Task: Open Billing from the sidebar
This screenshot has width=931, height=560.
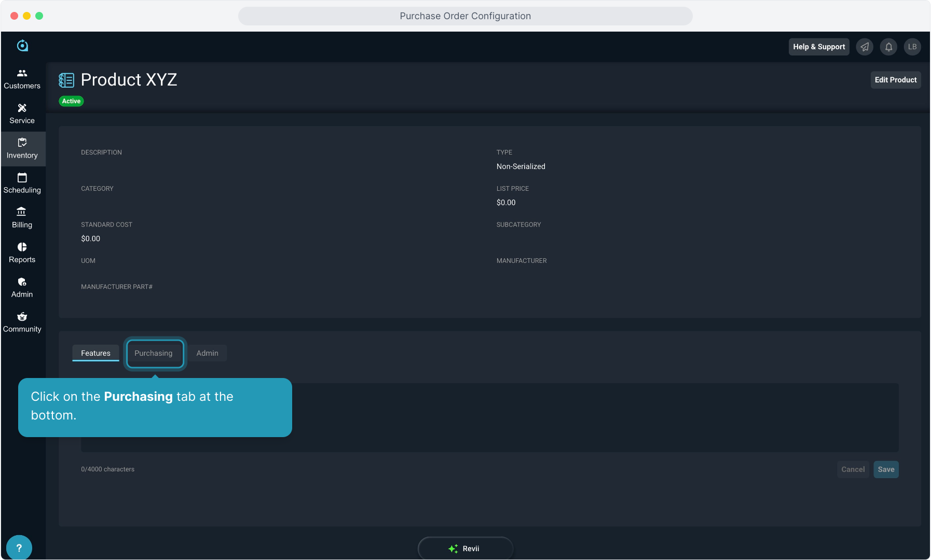Action: (x=22, y=218)
